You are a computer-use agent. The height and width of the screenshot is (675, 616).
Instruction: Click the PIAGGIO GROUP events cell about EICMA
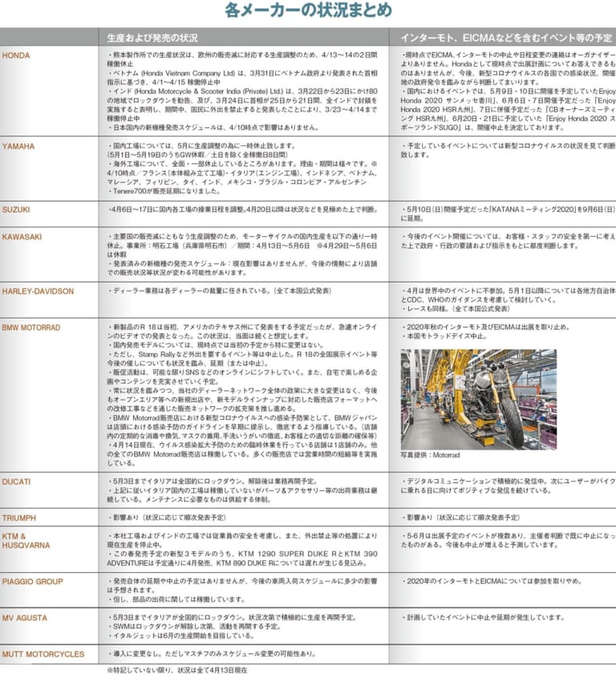coord(491,581)
